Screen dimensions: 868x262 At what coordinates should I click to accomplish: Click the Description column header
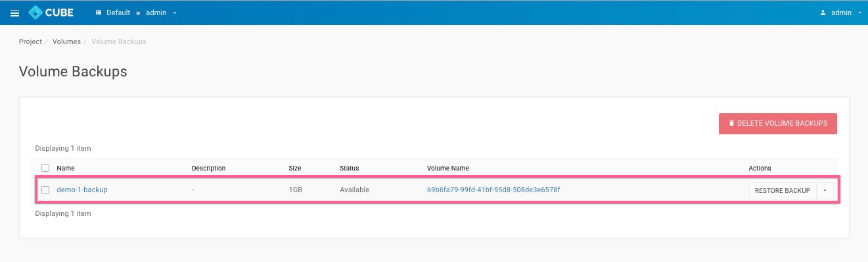(x=208, y=168)
